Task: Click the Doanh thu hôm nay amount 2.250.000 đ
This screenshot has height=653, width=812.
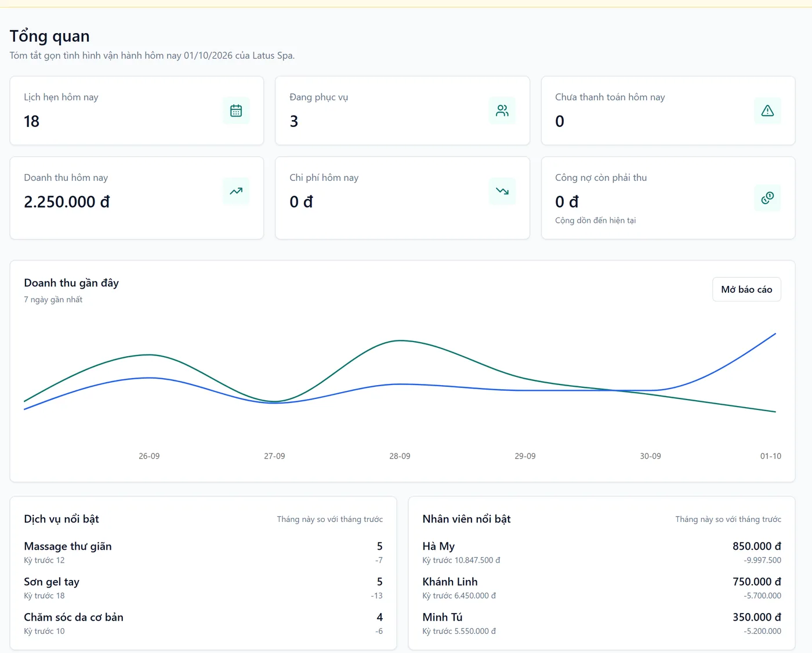Action: 67,202
